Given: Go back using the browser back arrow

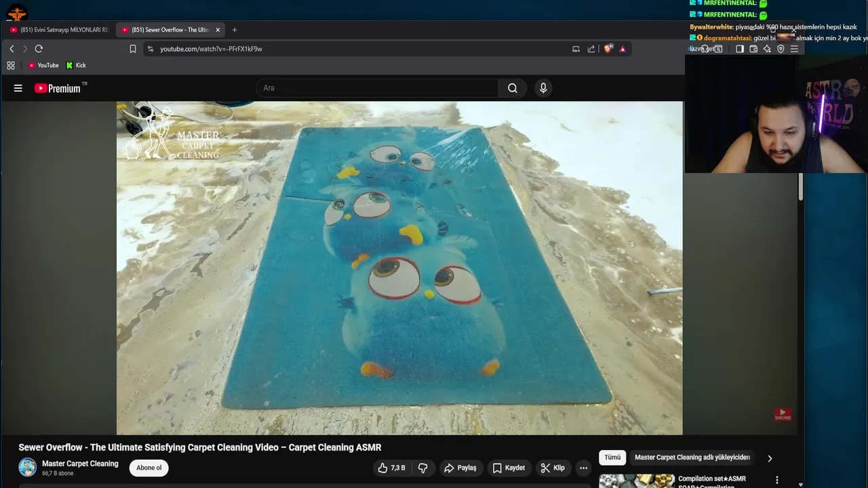Looking at the screenshot, I should click(12, 49).
